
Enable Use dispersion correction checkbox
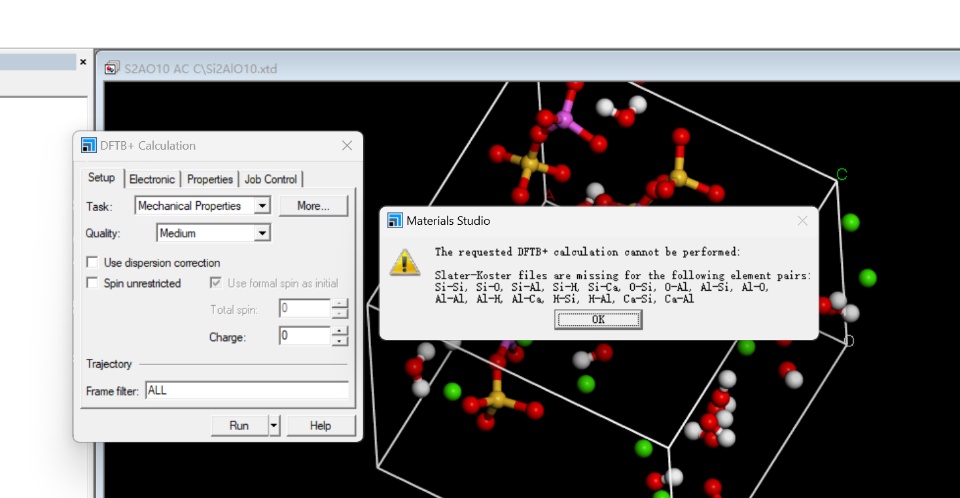pyautogui.click(x=92, y=262)
